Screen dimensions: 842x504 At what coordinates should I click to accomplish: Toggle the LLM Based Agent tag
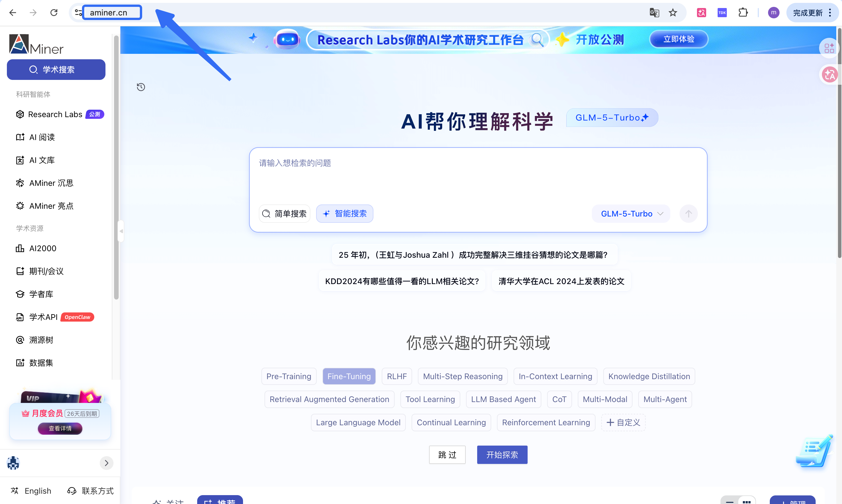tap(504, 399)
